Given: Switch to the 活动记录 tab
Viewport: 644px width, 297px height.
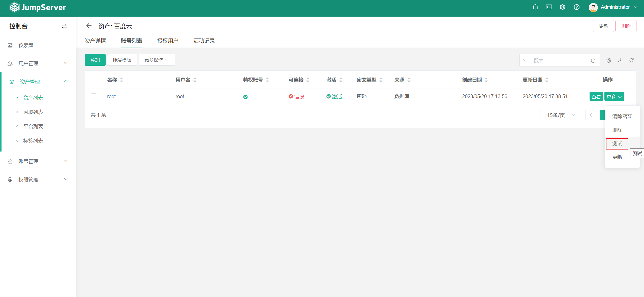Looking at the screenshot, I should coord(204,41).
